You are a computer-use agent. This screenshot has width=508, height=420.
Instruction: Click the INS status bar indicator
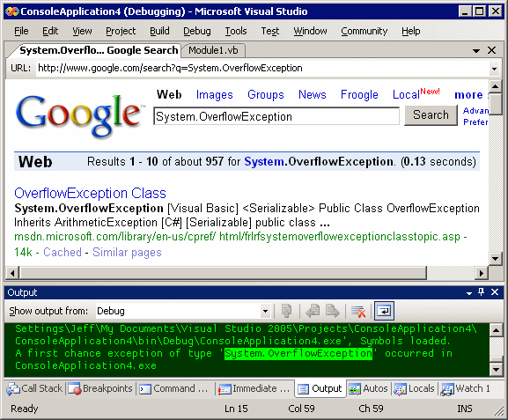(x=464, y=409)
